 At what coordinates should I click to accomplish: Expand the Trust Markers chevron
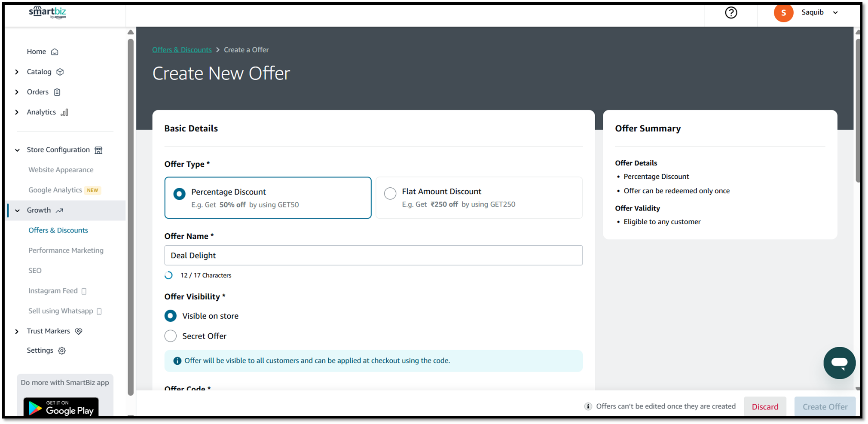click(x=17, y=331)
